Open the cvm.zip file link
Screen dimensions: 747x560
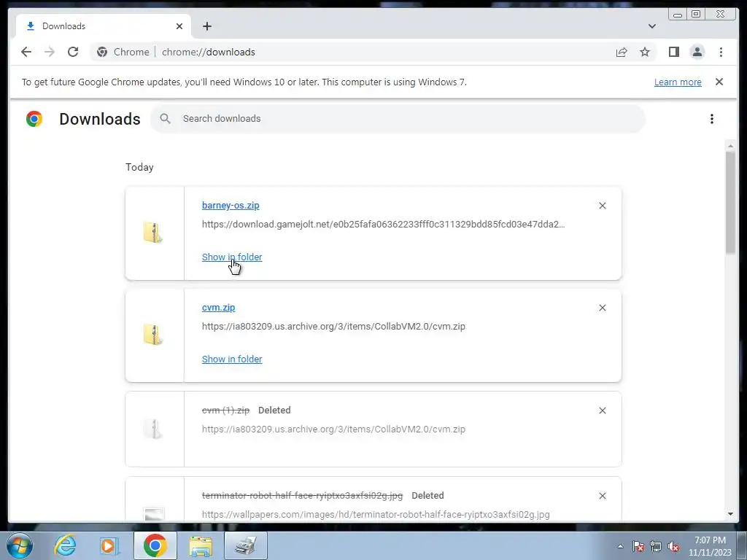(218, 308)
